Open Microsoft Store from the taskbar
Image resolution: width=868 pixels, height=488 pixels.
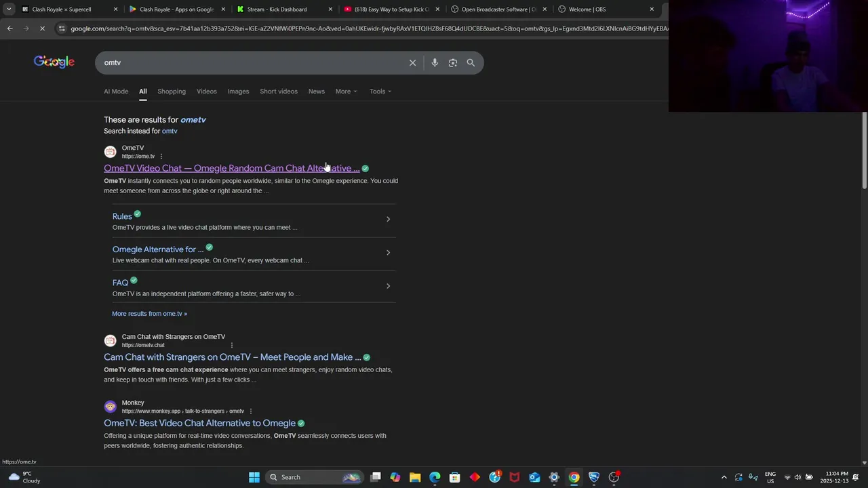pos(454,477)
